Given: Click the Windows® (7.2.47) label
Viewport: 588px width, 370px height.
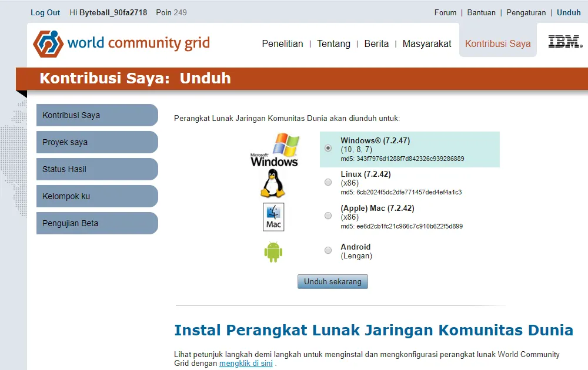Looking at the screenshot, I should (x=375, y=140).
